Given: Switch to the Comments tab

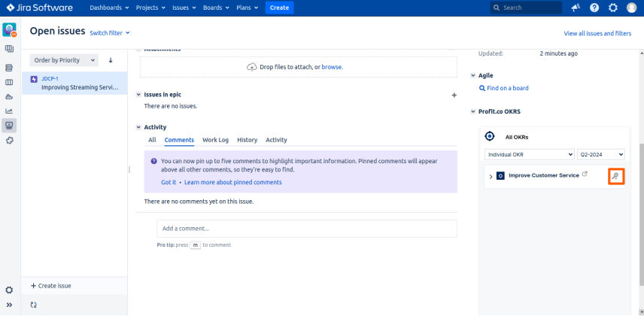Looking at the screenshot, I should click(x=179, y=140).
